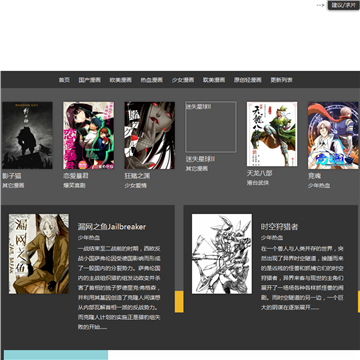This screenshot has height=360, width=360.
Task: Click the 时空狩猎者 title
Action: pos(279,227)
